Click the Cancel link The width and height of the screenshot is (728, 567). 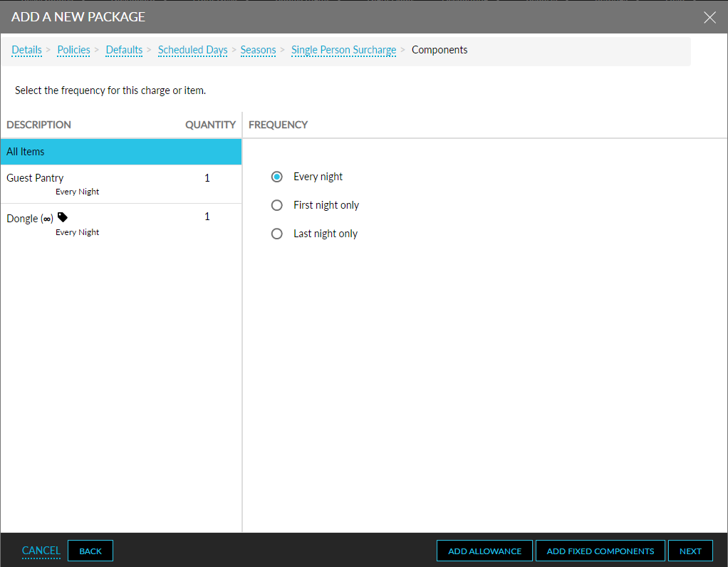(x=41, y=551)
